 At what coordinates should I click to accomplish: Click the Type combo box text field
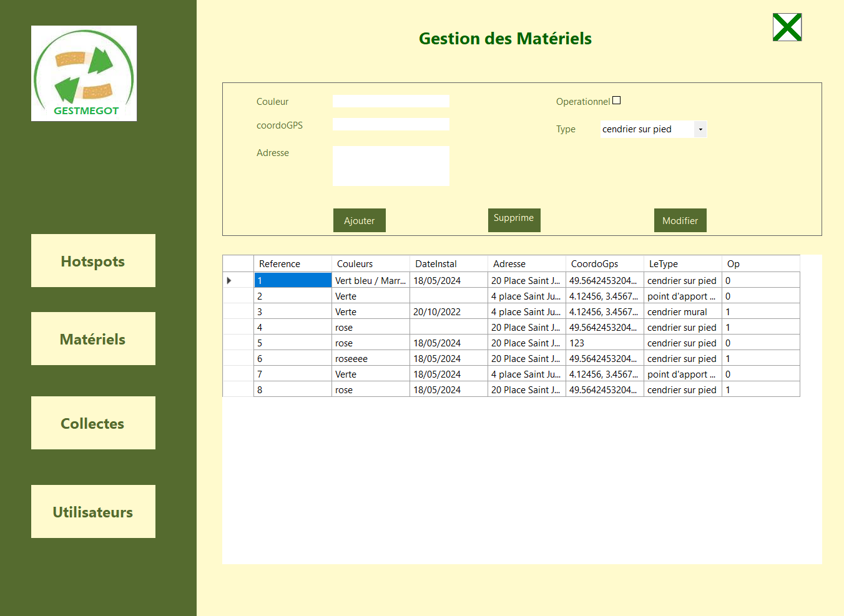[646, 129]
